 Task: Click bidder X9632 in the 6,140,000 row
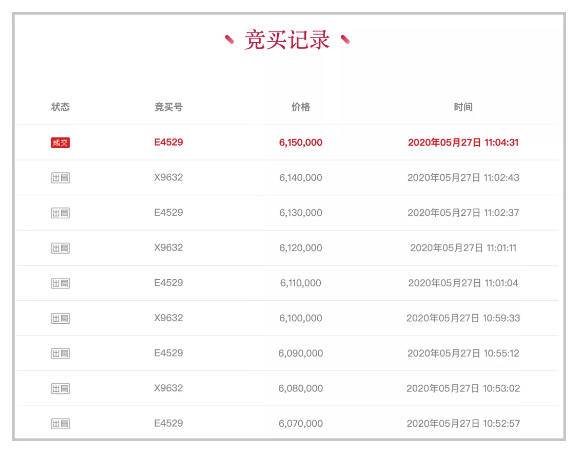click(169, 177)
